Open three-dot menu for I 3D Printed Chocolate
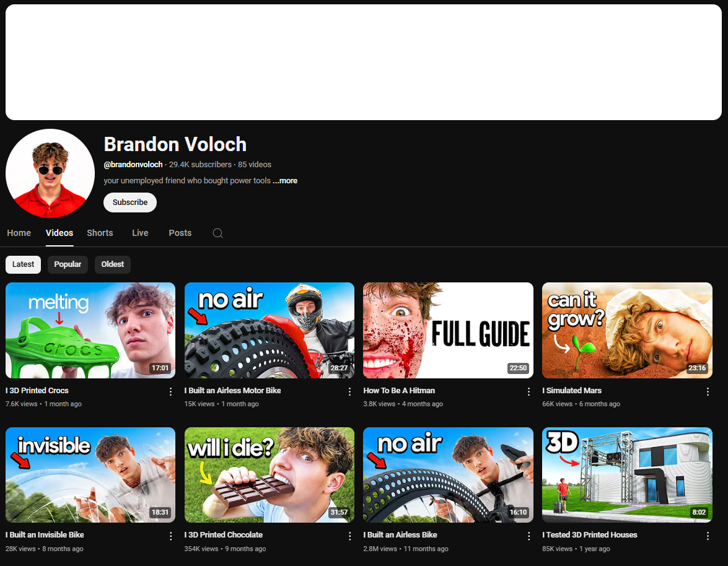 tap(349, 536)
